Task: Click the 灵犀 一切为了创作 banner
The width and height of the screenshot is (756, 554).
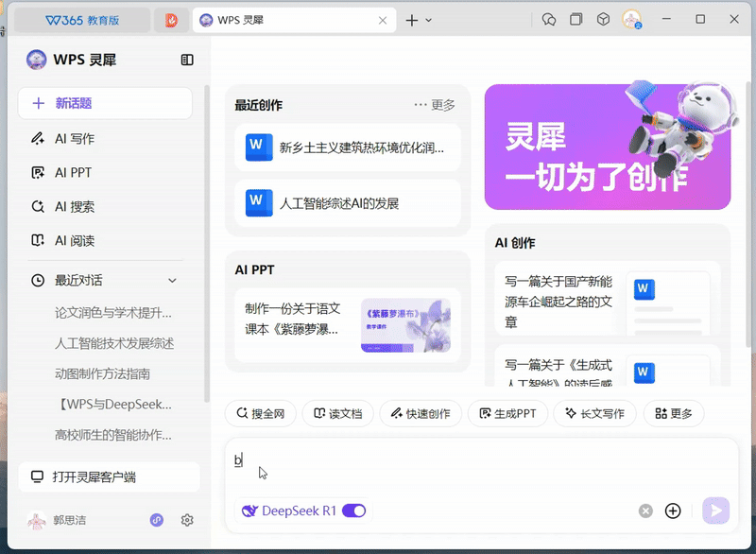Action: pos(608,147)
